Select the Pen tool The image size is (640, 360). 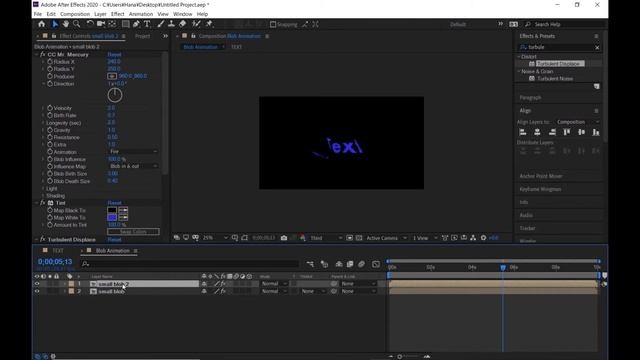[x=136, y=24]
